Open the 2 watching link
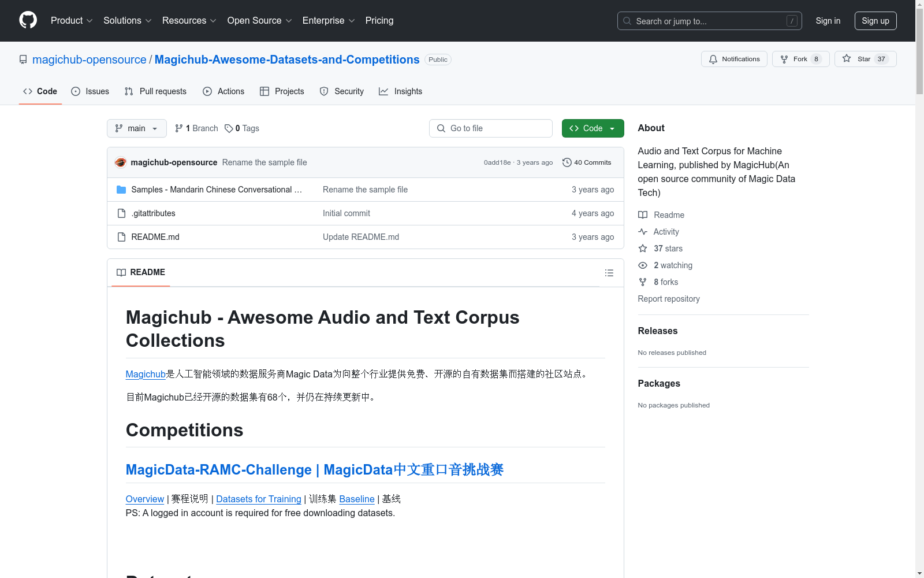Screen dimensions: 924x578 [x=665, y=265]
